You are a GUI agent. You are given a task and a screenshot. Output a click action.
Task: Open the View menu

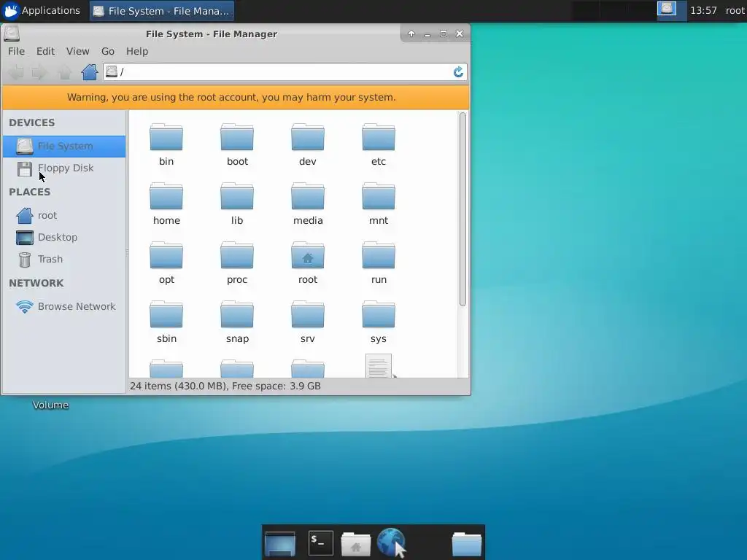click(77, 52)
